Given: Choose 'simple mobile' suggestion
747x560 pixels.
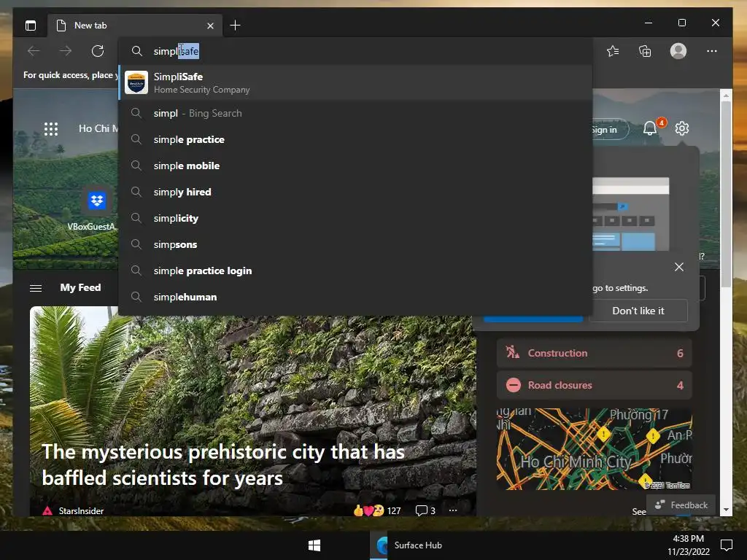Looking at the screenshot, I should pyautogui.click(x=355, y=166).
